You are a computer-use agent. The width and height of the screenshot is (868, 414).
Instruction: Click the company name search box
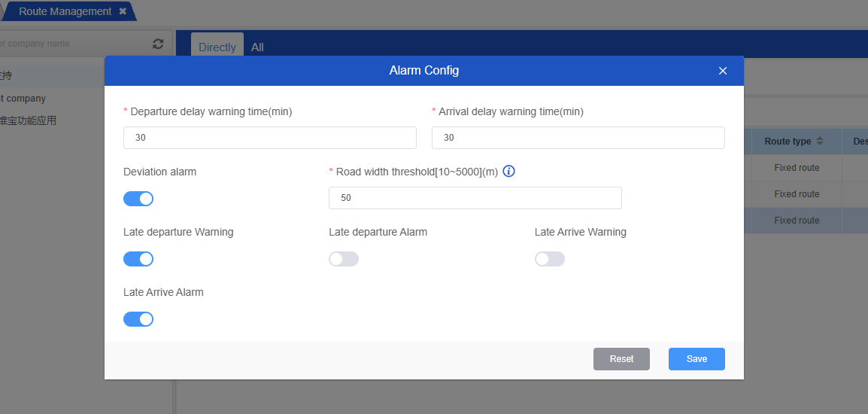(71, 44)
